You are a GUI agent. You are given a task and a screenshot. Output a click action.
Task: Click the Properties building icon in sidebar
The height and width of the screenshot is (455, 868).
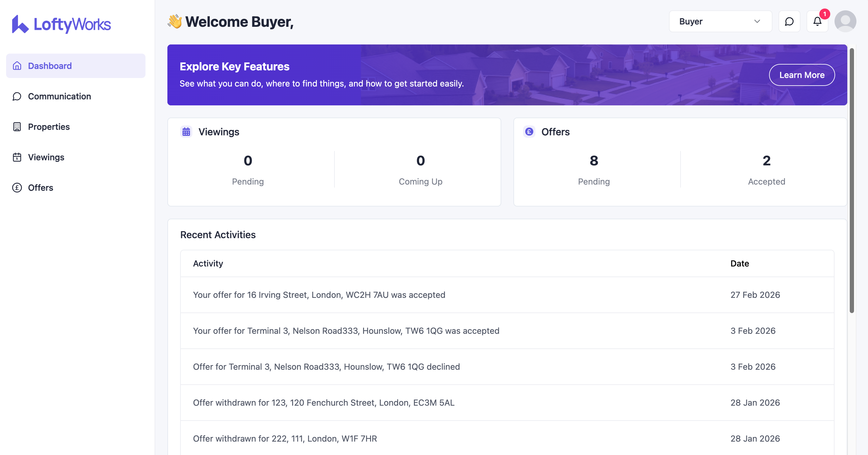pyautogui.click(x=17, y=127)
